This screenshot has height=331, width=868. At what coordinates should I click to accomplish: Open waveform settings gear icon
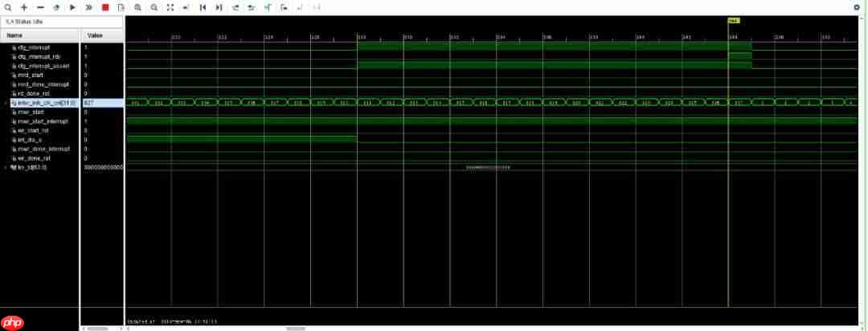(x=857, y=8)
